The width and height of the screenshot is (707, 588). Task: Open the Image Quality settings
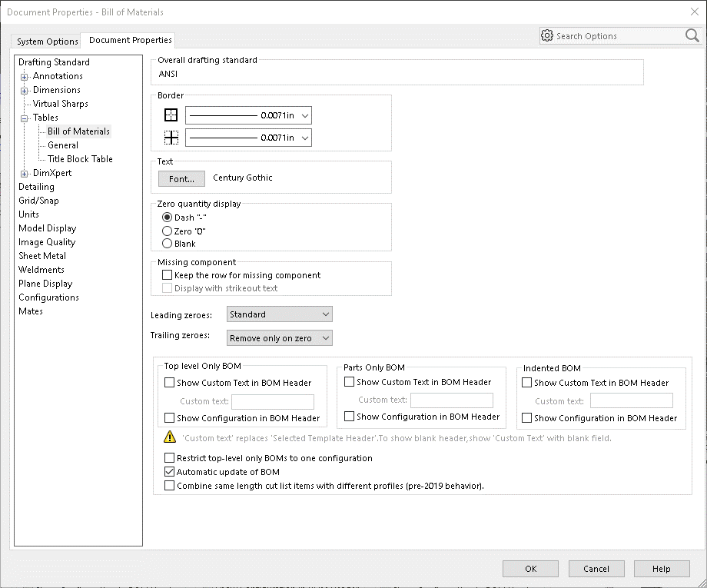47,242
